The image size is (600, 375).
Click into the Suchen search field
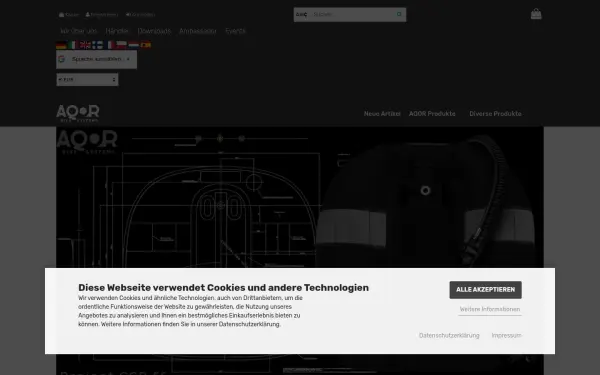[351, 15]
